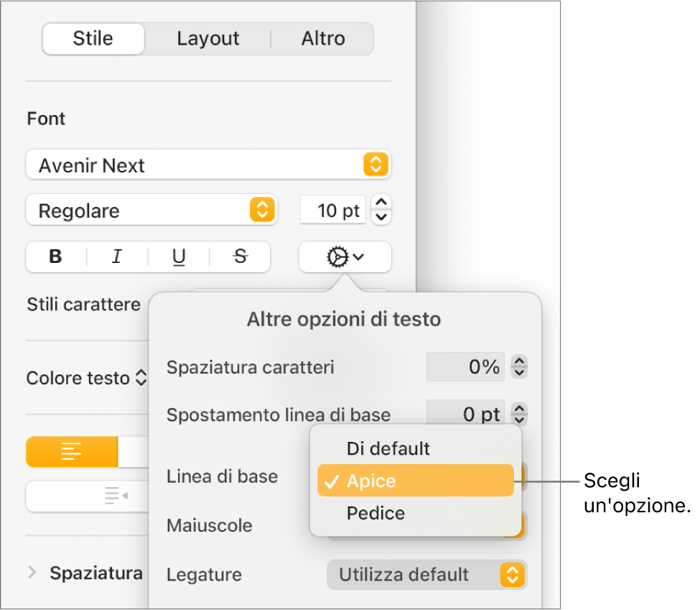
Task: Select left text alignment button
Action: [72, 452]
